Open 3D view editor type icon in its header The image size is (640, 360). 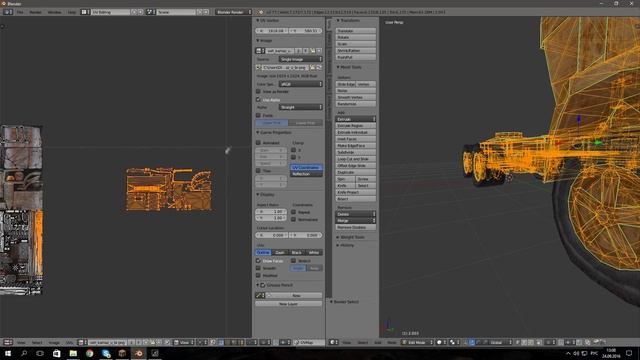(x=334, y=342)
